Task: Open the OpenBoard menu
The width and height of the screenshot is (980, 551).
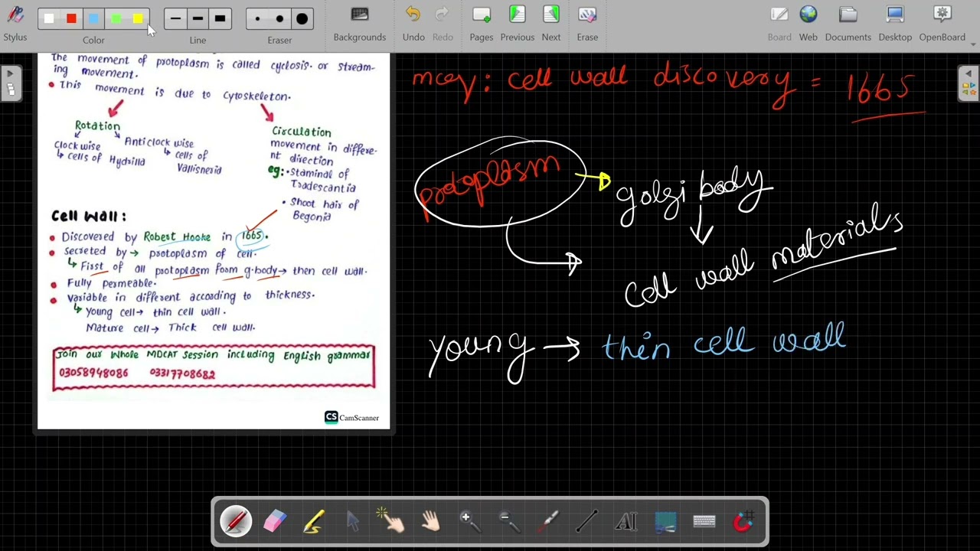Action: [942, 23]
